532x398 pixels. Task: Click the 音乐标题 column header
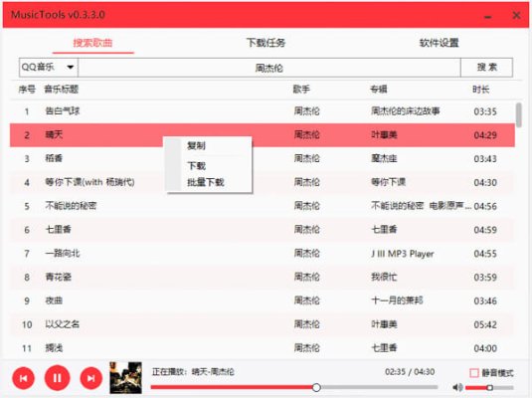62,90
